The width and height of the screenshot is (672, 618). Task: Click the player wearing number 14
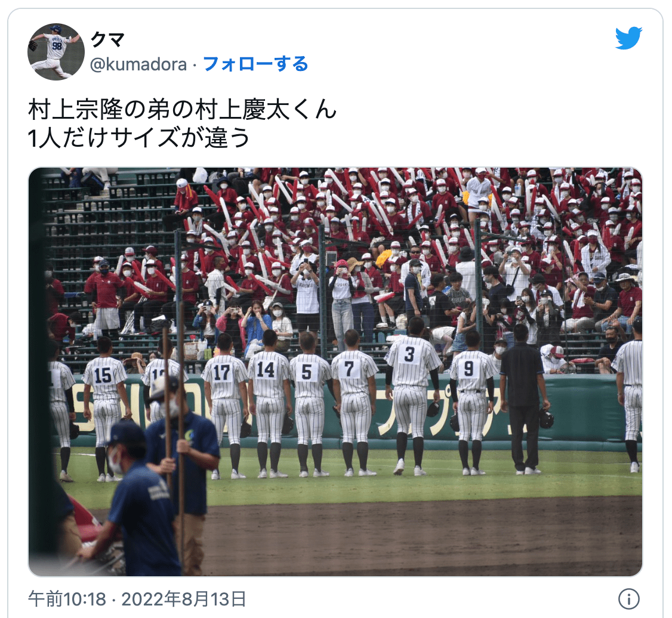269,404
